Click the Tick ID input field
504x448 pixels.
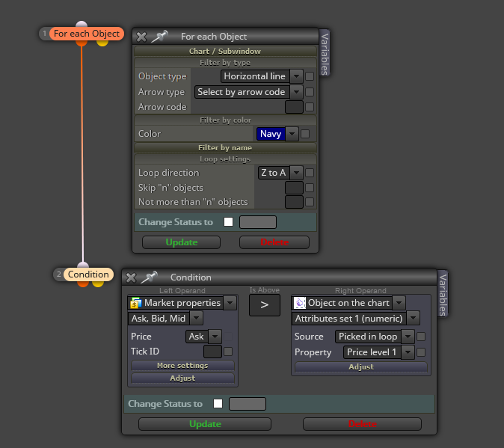[212, 352]
